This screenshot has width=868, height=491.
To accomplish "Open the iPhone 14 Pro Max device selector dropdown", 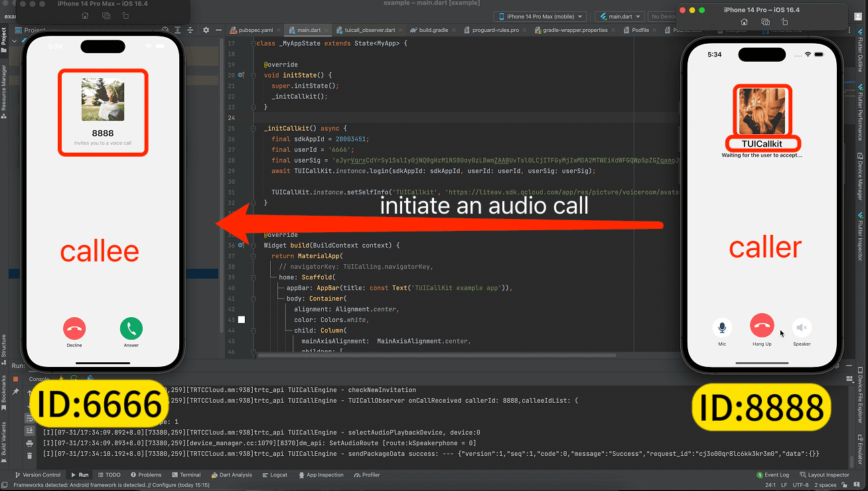I will pyautogui.click(x=538, y=16).
